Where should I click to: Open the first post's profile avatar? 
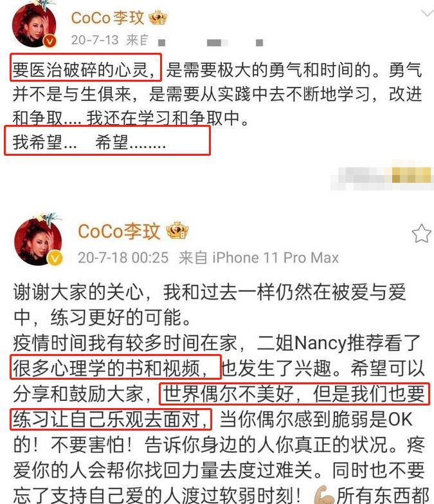click(x=34, y=24)
